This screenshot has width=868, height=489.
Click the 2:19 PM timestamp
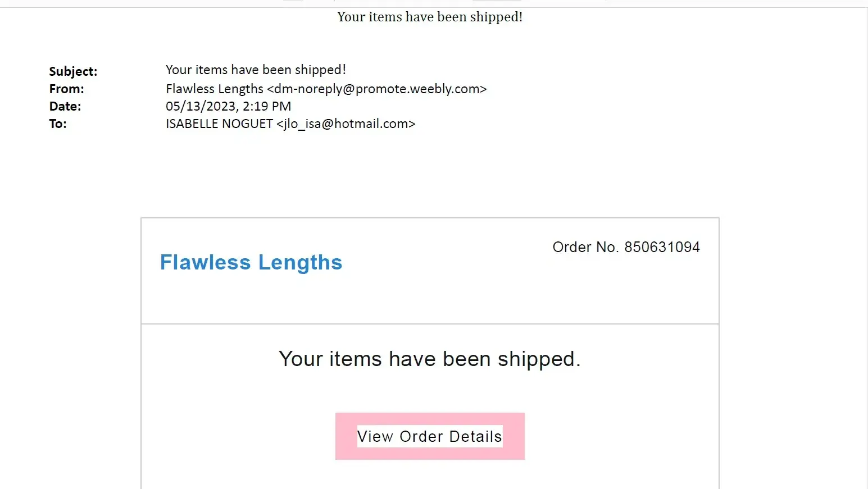[267, 106]
